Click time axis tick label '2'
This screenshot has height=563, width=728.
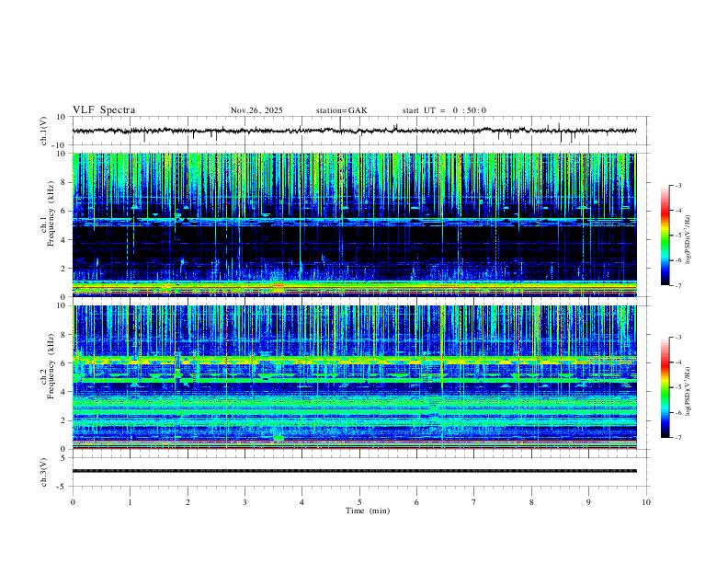coord(188,502)
